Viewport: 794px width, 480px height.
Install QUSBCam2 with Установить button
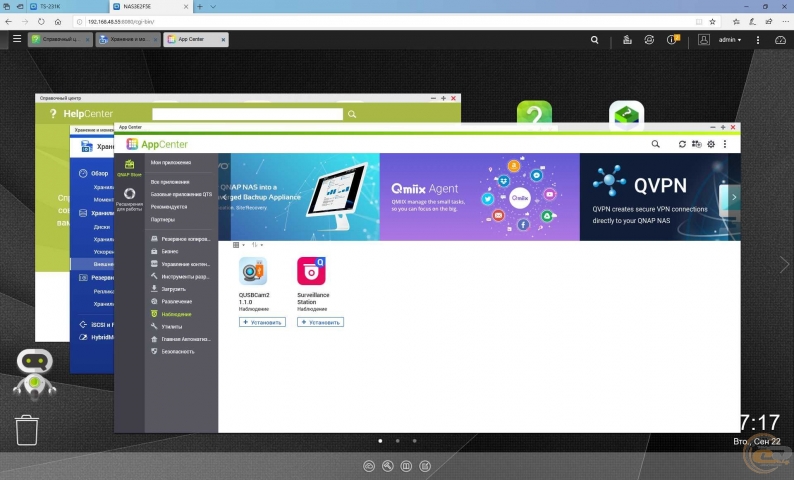tap(262, 322)
